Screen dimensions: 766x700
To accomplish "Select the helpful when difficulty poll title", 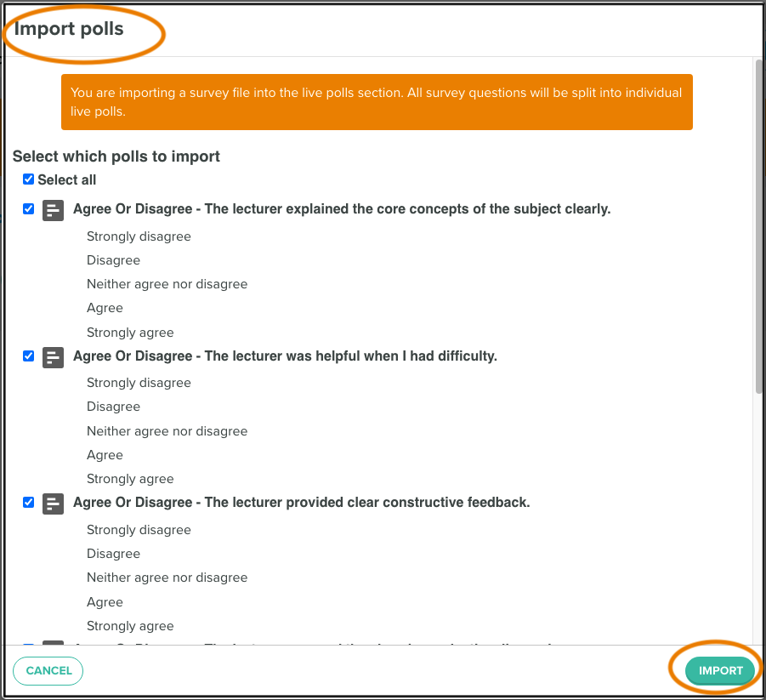I will (x=285, y=356).
